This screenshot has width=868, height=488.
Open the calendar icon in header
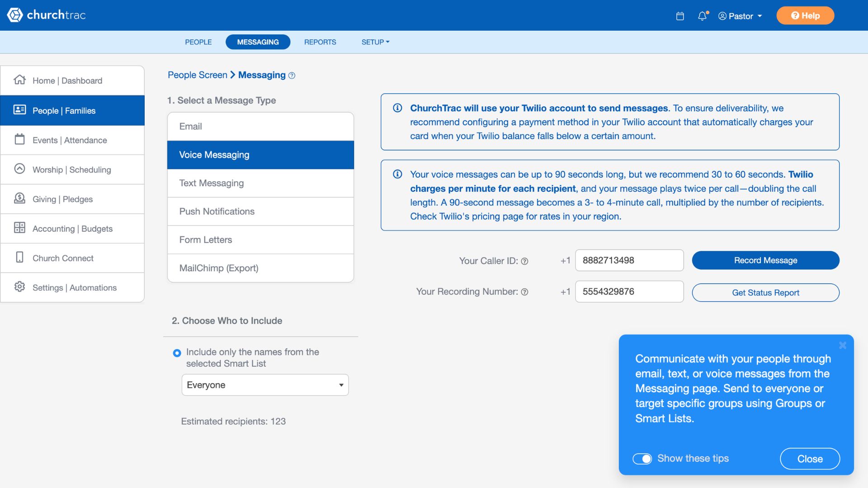[680, 16]
